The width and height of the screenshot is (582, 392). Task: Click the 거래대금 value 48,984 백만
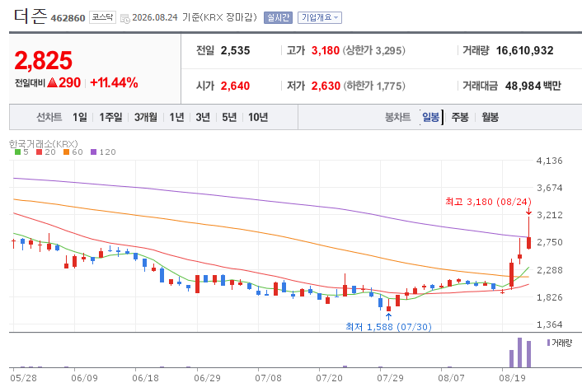[533, 86]
